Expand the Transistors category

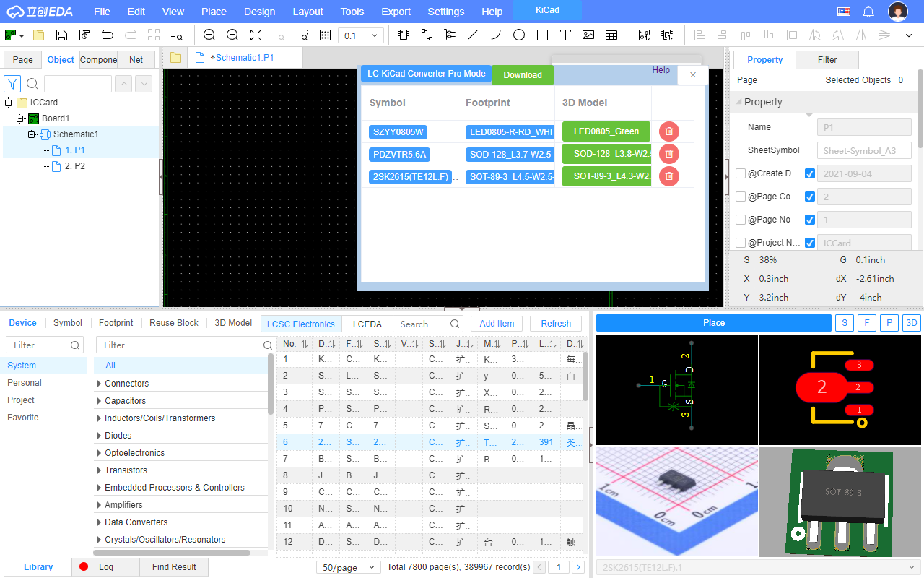coord(99,470)
